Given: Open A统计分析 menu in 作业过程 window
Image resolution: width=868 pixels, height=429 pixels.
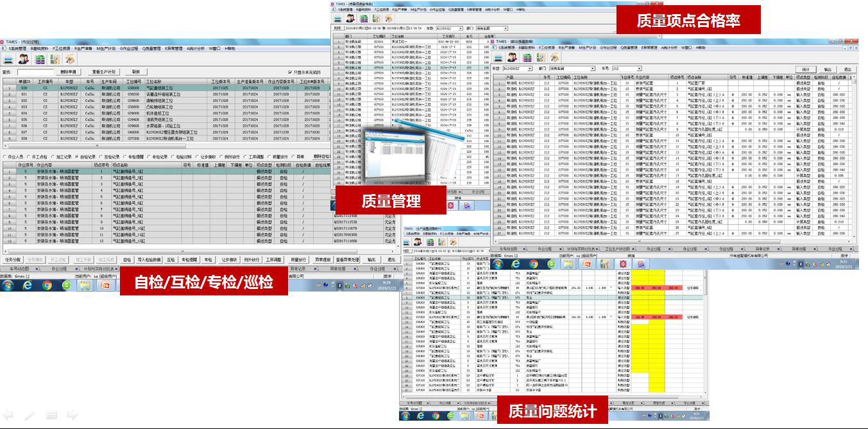Looking at the screenshot, I should [196, 48].
